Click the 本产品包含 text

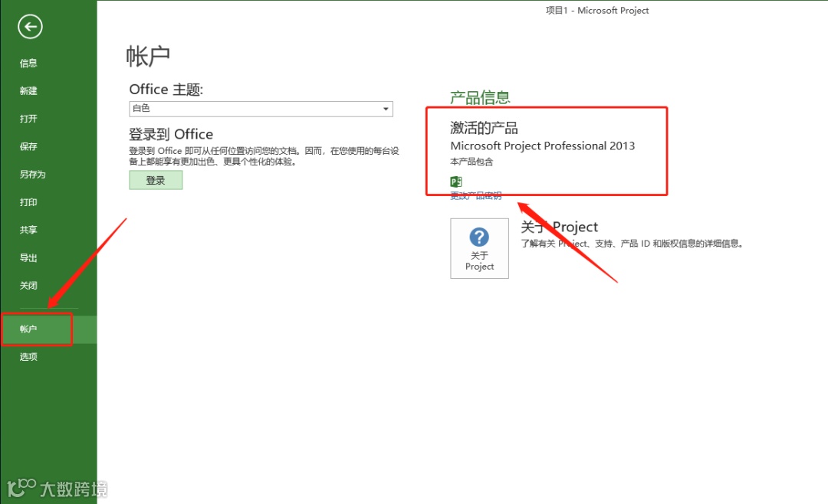(472, 162)
